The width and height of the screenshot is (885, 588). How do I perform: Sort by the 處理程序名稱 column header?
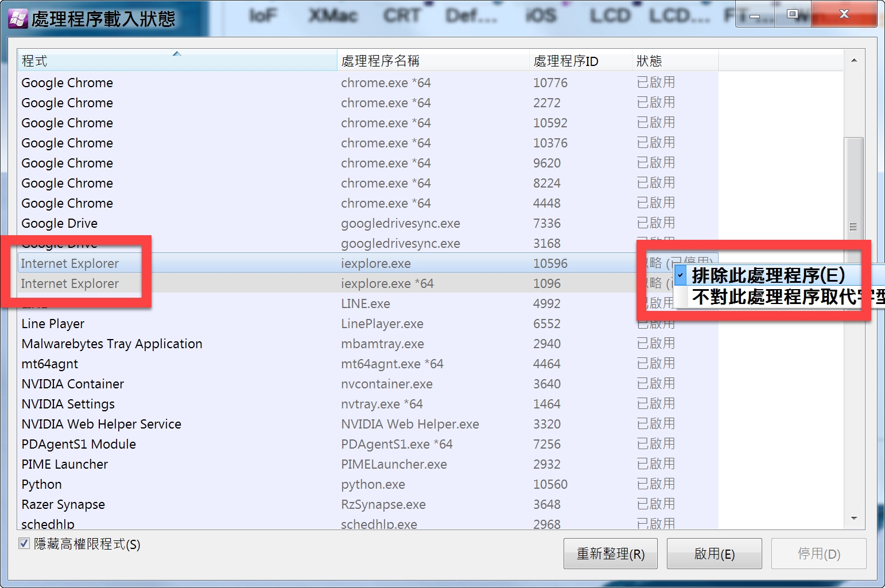pos(433,61)
